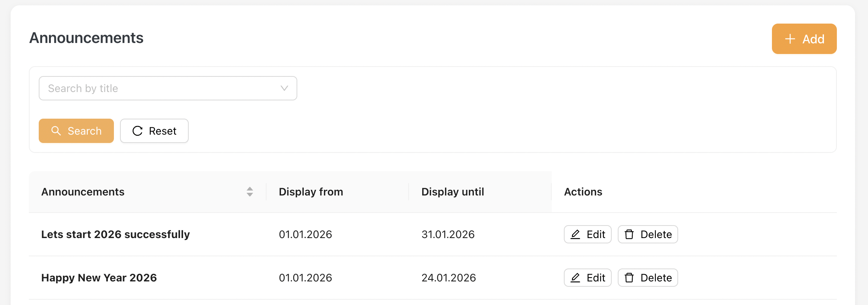The image size is (868, 305).
Task: Click the magnifier icon in the Search button
Action: point(56,131)
